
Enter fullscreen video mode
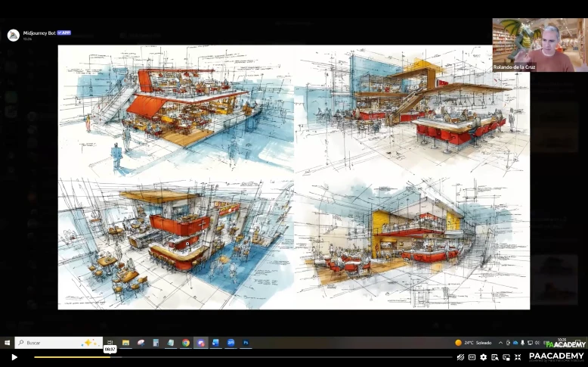(518, 357)
